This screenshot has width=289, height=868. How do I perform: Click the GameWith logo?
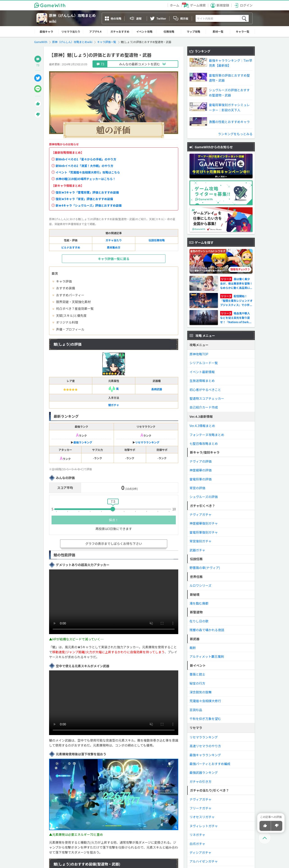(x=50, y=5)
